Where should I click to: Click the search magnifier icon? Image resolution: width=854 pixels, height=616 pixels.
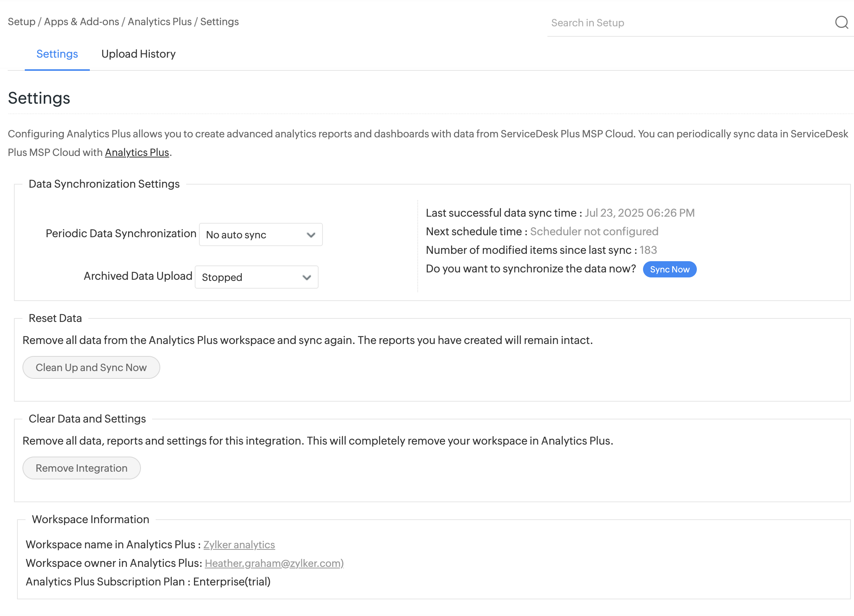point(841,22)
